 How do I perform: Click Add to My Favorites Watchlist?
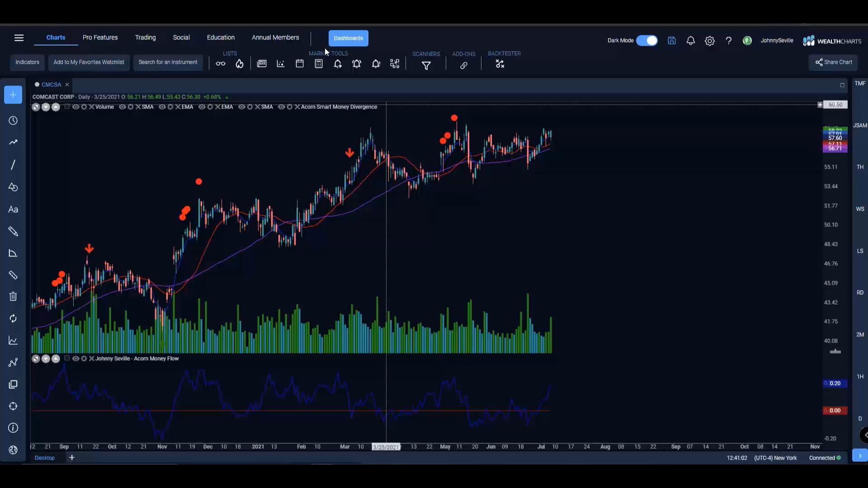point(89,62)
